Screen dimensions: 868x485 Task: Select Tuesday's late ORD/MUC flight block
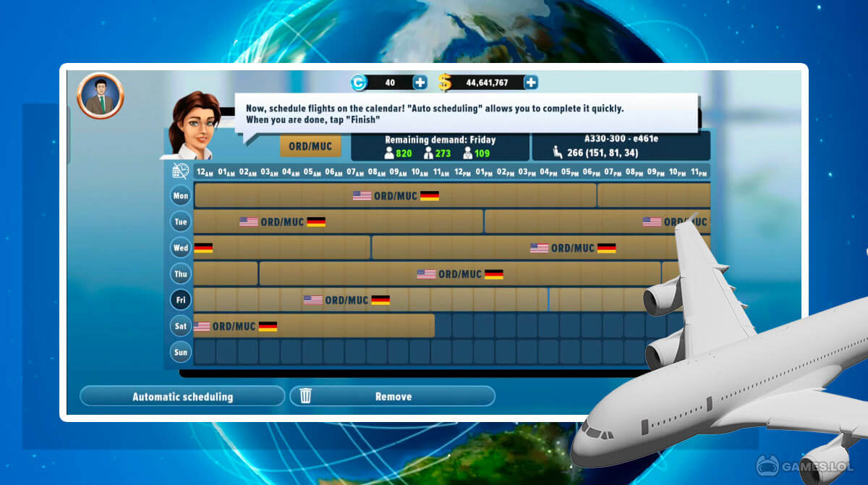tap(597, 222)
